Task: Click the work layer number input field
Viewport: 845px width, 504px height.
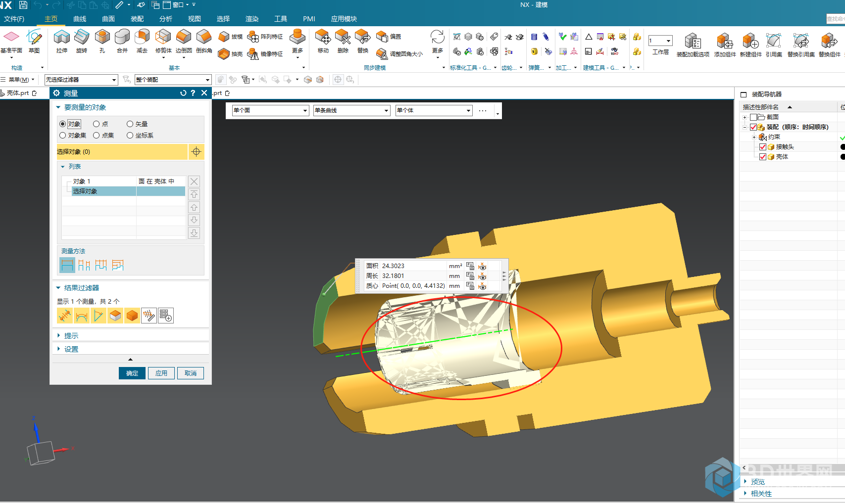Action: (x=656, y=41)
